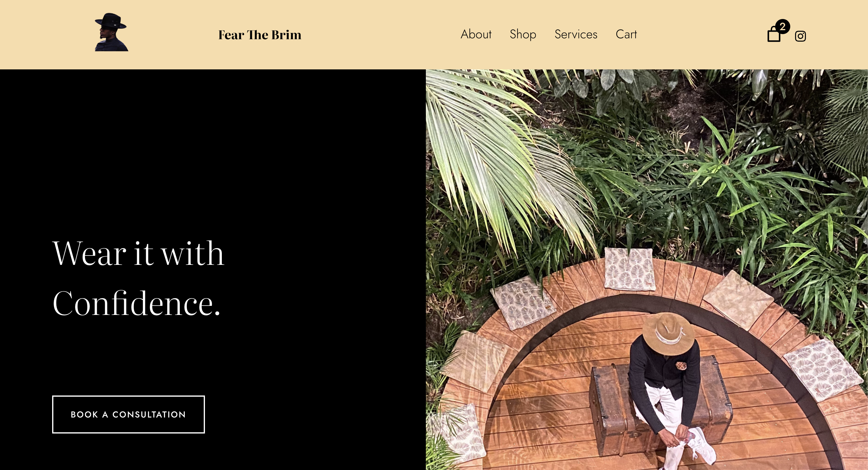868x470 pixels.
Task: Click the cart item count badge showing 2
Action: (782, 26)
